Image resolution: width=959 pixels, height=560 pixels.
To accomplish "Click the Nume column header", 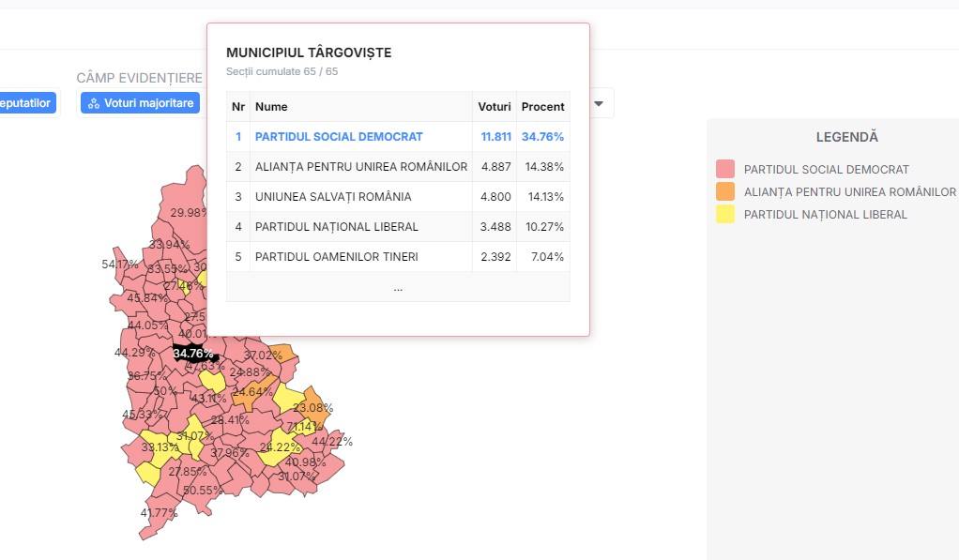I will (272, 107).
